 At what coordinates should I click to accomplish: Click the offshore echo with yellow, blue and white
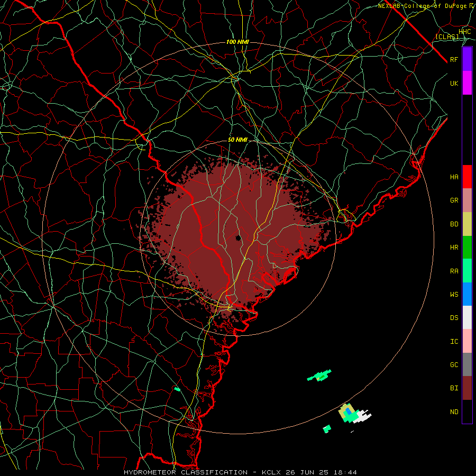tap(354, 414)
